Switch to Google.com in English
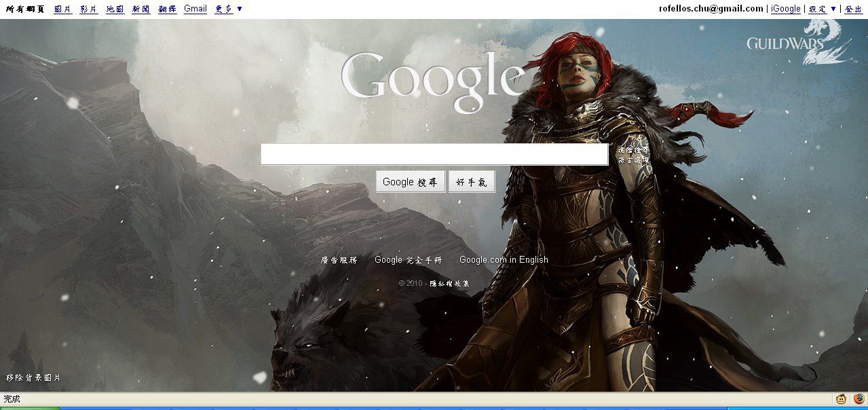Image resolution: width=868 pixels, height=410 pixels. pos(504,260)
